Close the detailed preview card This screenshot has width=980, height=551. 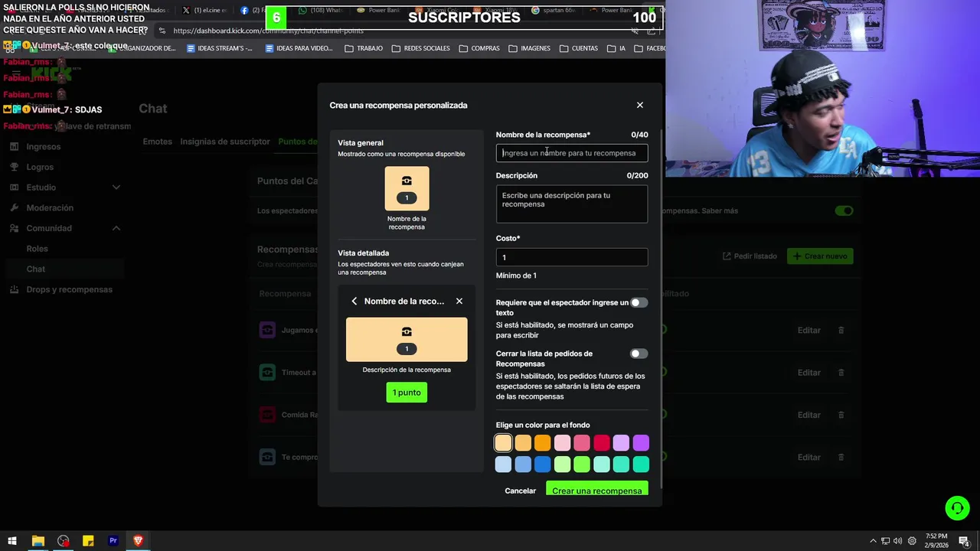click(x=459, y=302)
